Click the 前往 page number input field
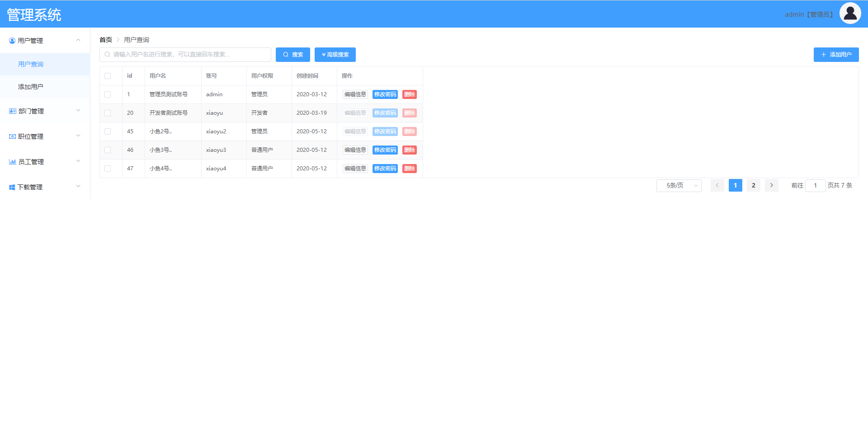Screen dimensions: 868x423 point(815,185)
